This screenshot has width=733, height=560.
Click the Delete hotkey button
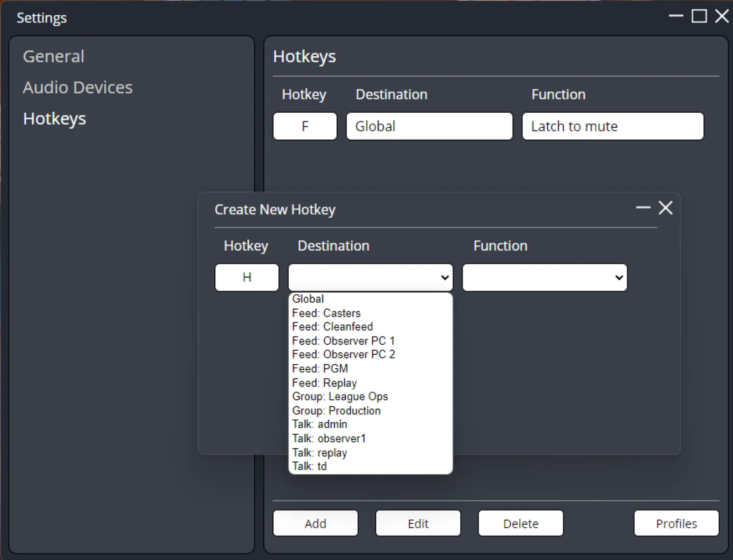[x=520, y=523]
